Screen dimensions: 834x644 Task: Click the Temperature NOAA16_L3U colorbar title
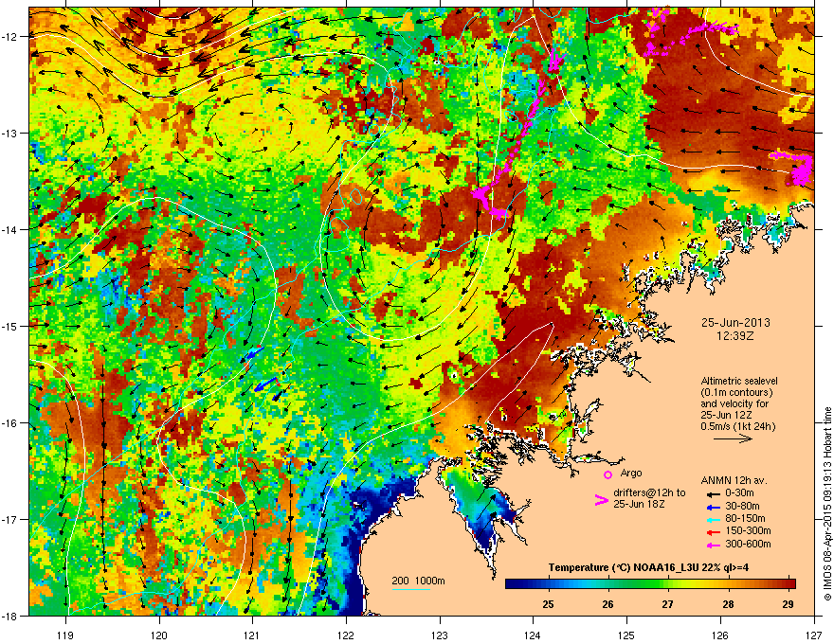[648, 567]
